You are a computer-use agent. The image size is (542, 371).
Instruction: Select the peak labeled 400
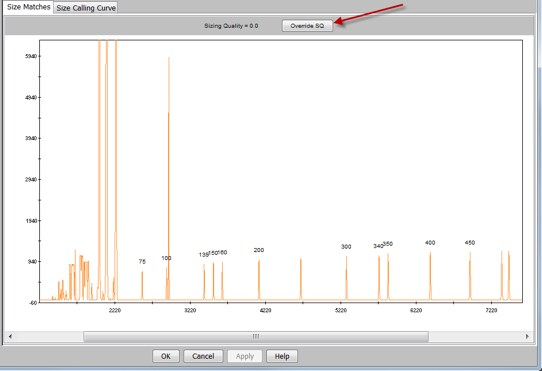tap(430, 276)
